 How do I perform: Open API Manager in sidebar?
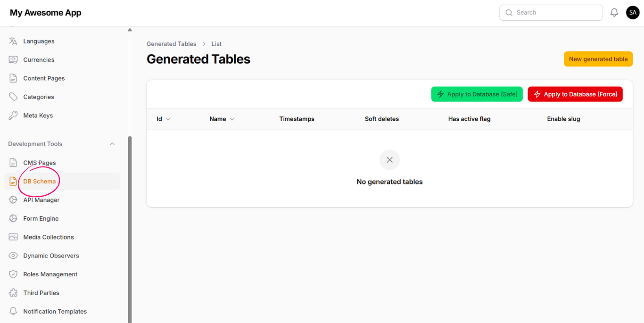click(41, 200)
